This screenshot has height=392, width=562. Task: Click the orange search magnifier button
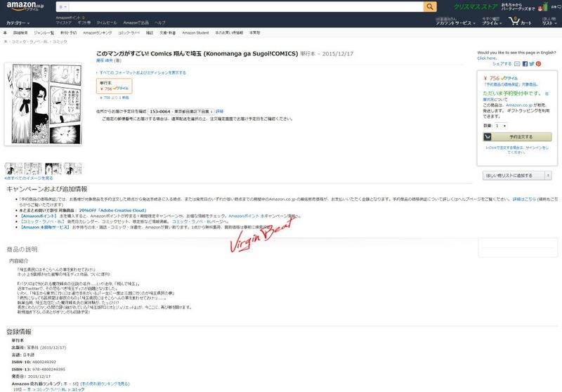pos(430,7)
